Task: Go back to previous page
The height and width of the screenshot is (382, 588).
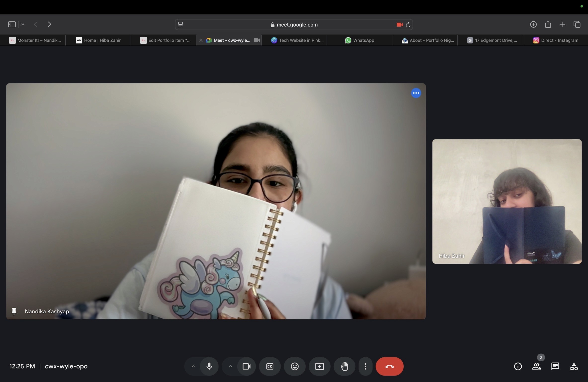Action: tap(36, 24)
